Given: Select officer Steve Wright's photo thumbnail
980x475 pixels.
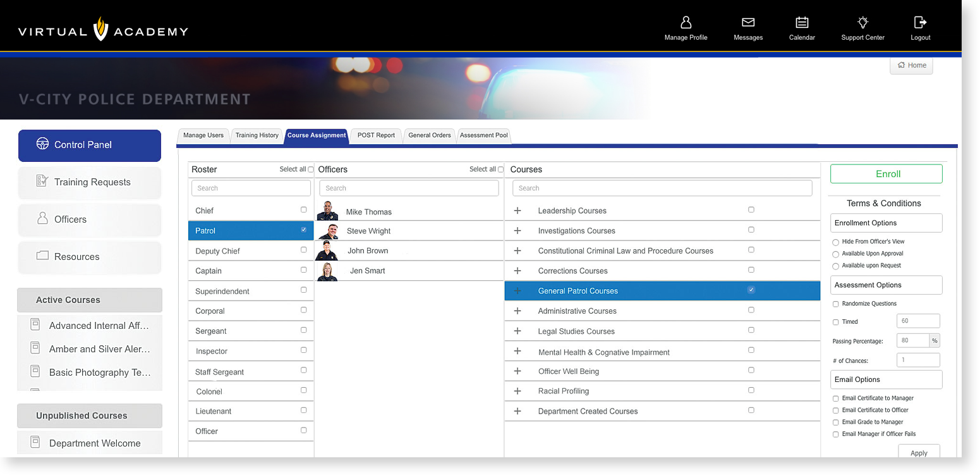Looking at the screenshot, I should [328, 231].
